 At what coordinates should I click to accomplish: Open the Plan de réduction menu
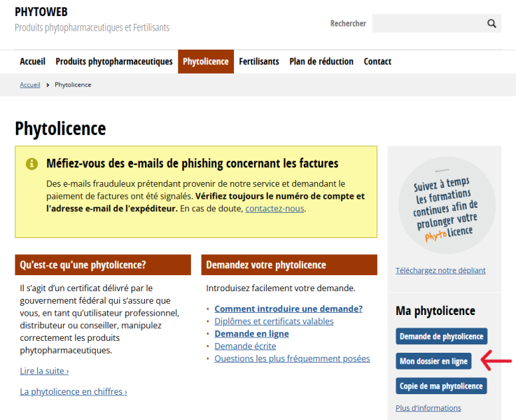pos(321,62)
